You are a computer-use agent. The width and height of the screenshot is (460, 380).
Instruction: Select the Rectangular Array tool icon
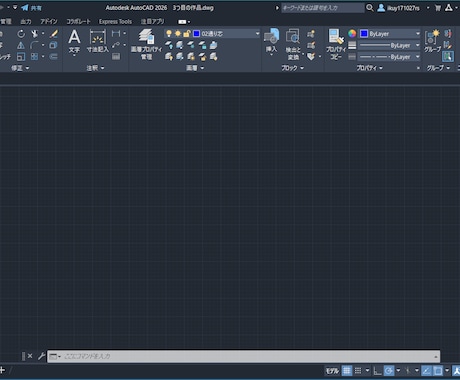(34, 57)
